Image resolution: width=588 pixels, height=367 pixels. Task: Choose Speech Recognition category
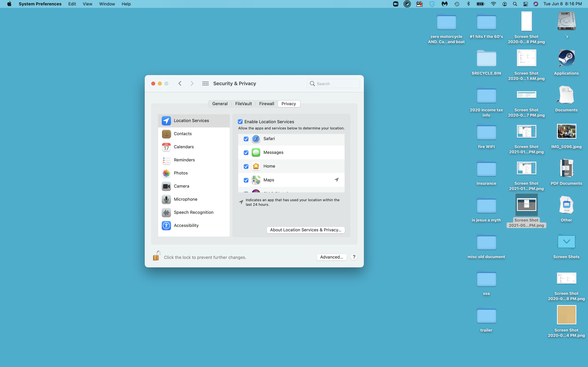[x=193, y=212]
